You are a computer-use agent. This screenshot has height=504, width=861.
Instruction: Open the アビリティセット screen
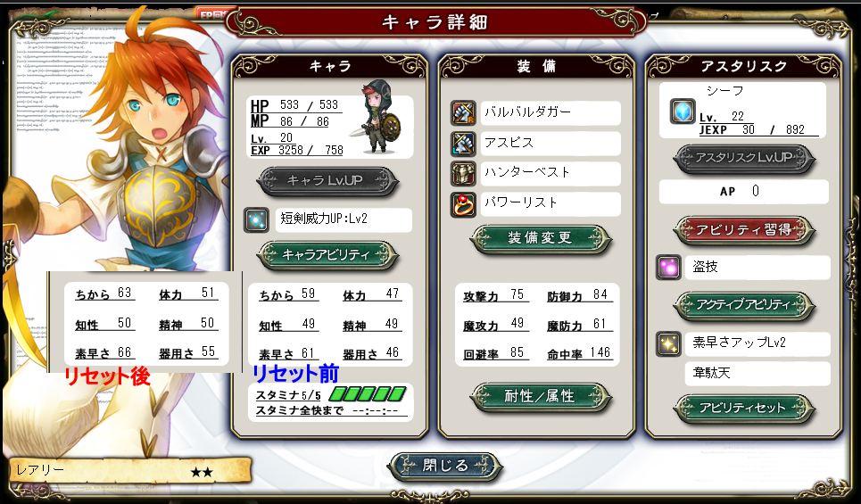(744, 408)
